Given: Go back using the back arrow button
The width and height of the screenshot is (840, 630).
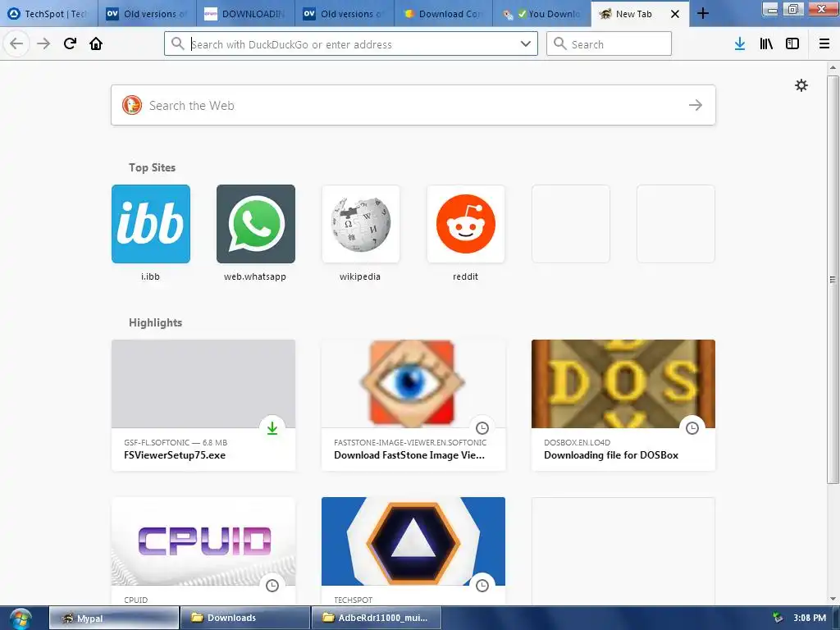Looking at the screenshot, I should tap(16, 43).
